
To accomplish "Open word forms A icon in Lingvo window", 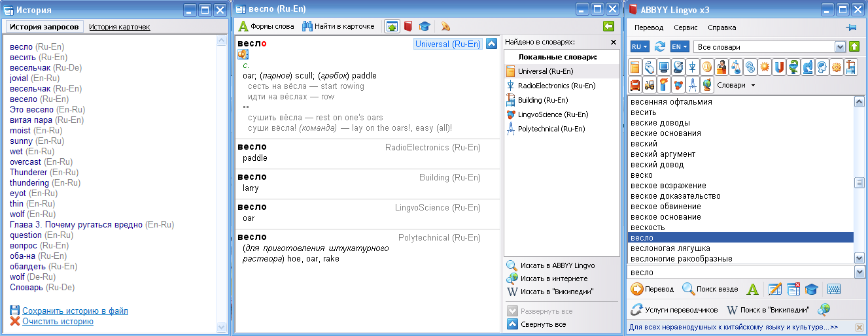I will pyautogui.click(x=753, y=289).
